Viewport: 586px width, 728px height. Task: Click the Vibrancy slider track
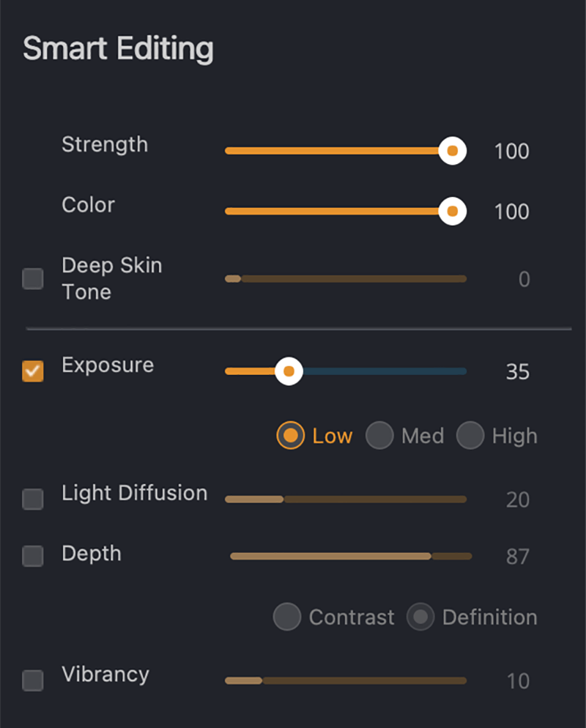pos(346,680)
